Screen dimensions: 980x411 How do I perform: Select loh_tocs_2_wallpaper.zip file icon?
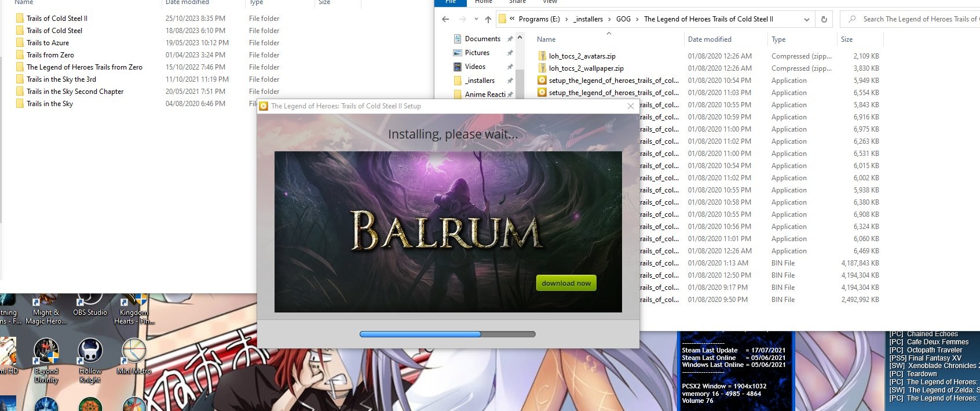(x=542, y=68)
